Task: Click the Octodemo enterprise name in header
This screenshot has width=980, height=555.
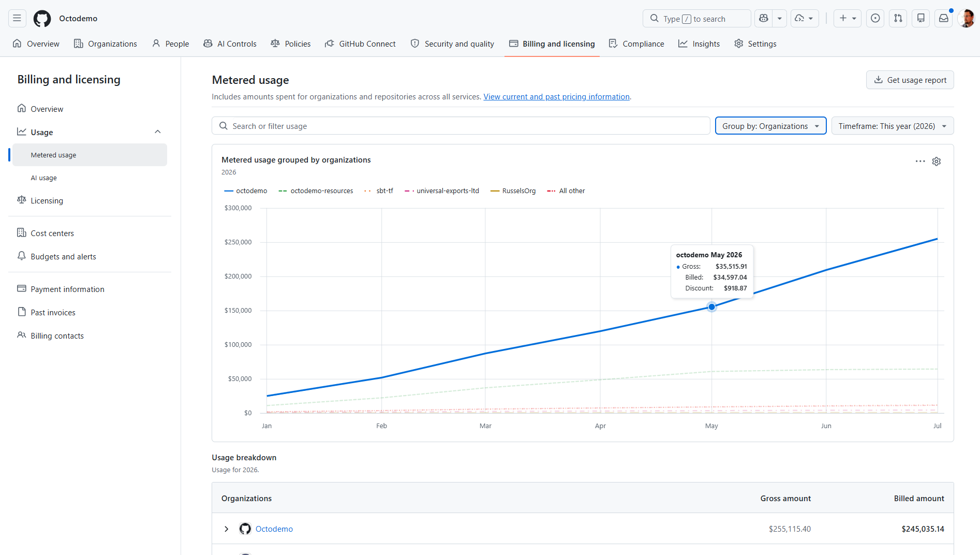Action: (78, 19)
